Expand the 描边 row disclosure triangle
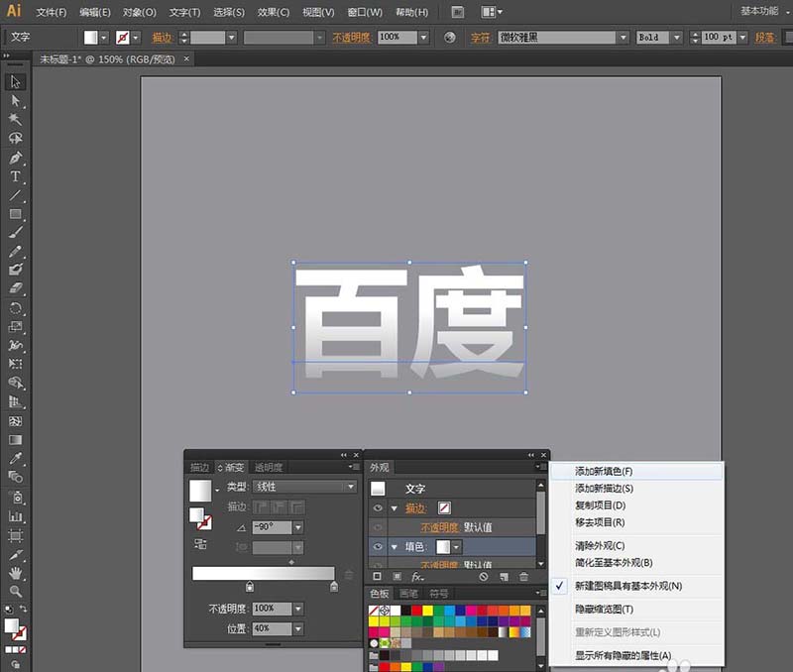793x672 pixels. [x=395, y=508]
